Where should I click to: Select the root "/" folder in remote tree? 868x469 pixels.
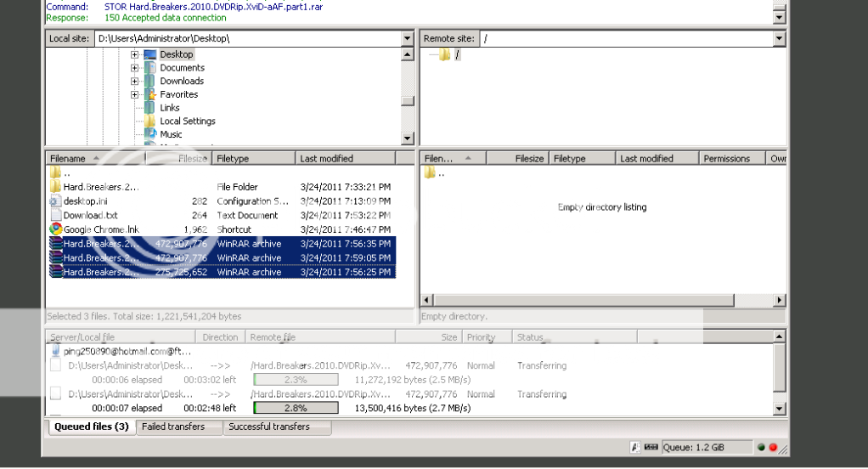pyautogui.click(x=457, y=54)
